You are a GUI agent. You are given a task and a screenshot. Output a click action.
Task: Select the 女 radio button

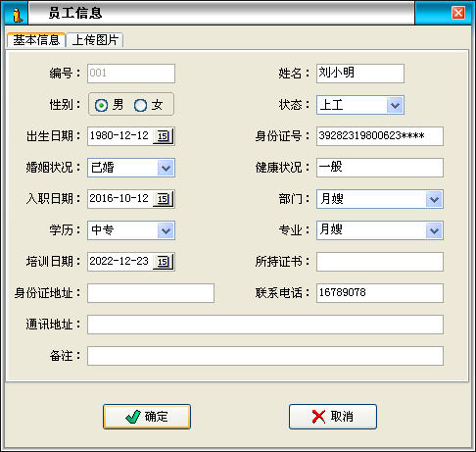(x=140, y=105)
